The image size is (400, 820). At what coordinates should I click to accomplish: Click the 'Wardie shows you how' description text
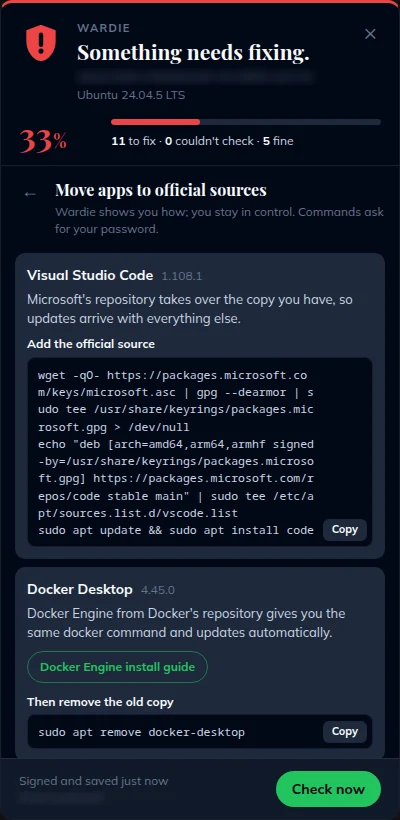click(x=219, y=221)
